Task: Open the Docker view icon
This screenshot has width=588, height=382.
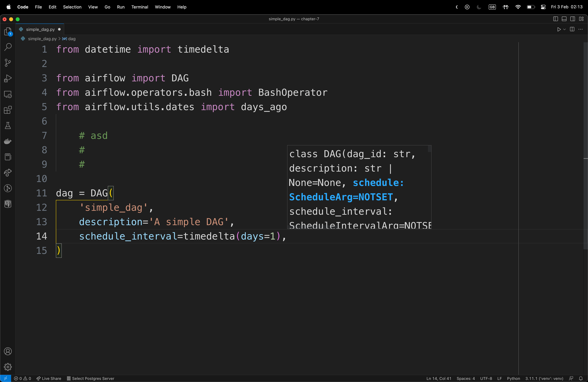Action: [8, 141]
